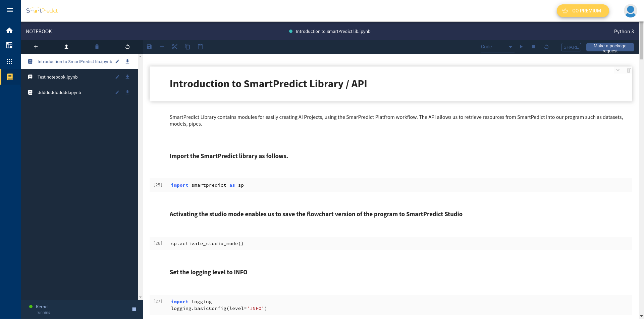The width and height of the screenshot is (644, 319).
Task: Stop the kernel with the square stop icon
Action: [x=534, y=47]
